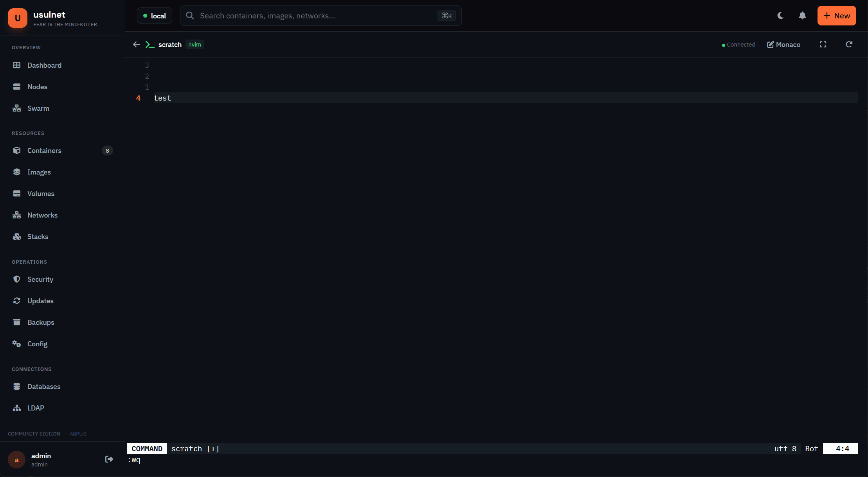
Task: Click the Backups icon
Action: (x=17, y=322)
